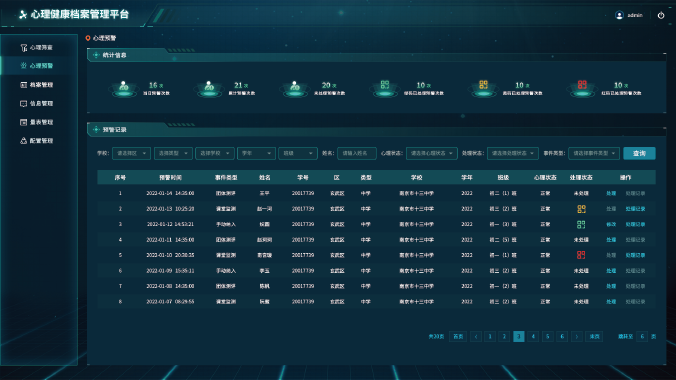
Task: Click 处理记录 link in row 3
Action: (635, 225)
